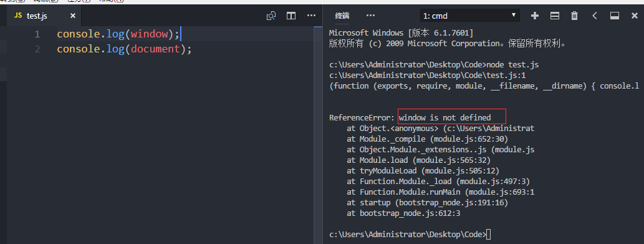The image size is (644, 244).
Task: Click 'at startup (bootstrap_node.js:191:16)' line
Action: (x=428, y=203)
